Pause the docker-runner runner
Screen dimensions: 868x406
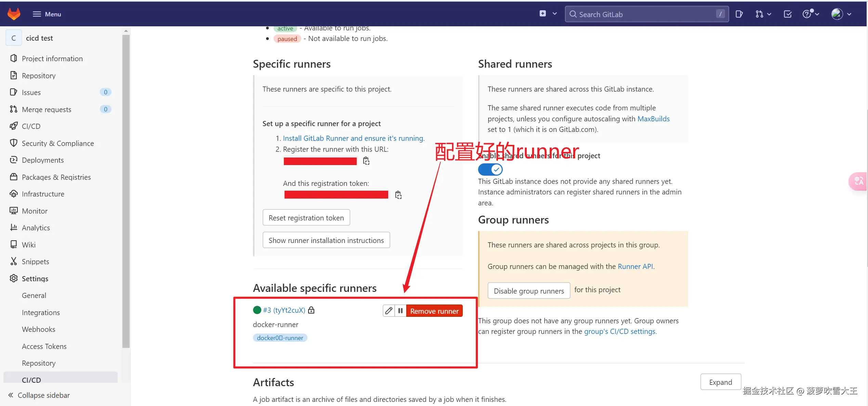[400, 311]
